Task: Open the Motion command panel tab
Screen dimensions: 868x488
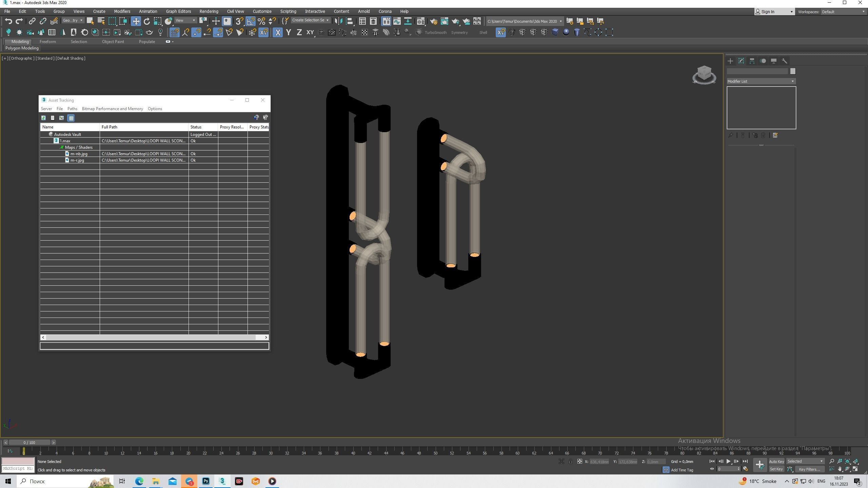Action: coord(763,61)
